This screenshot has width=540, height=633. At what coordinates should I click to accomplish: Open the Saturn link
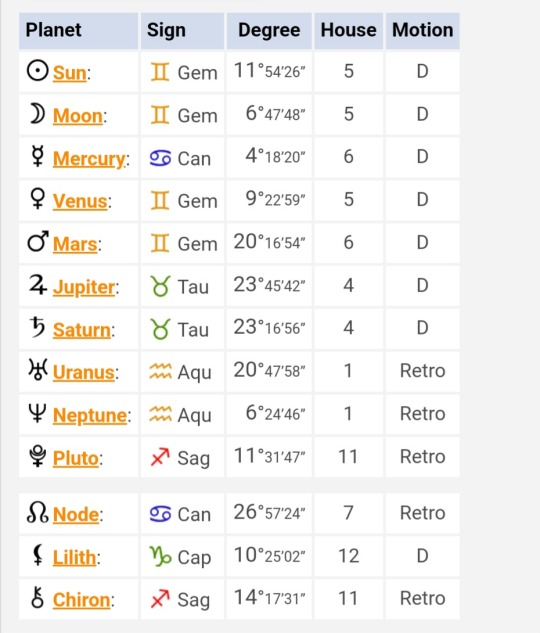click(x=82, y=330)
